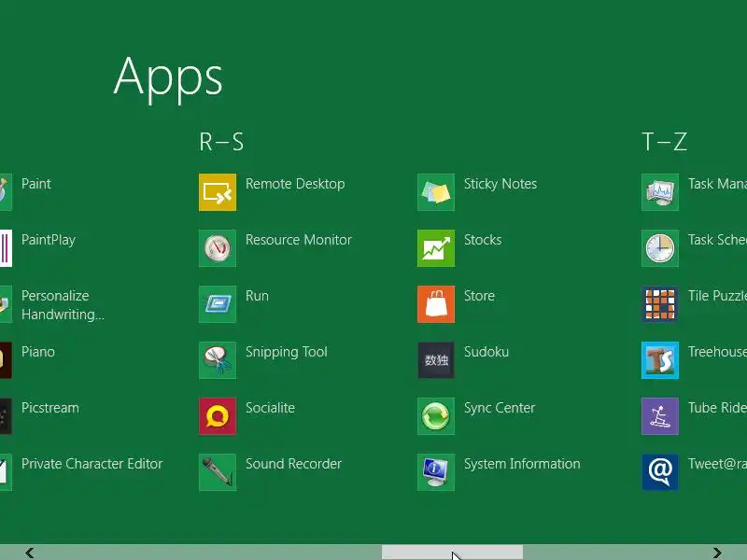Select the Run label
Viewport: 747px width, 560px height.
pos(257,296)
